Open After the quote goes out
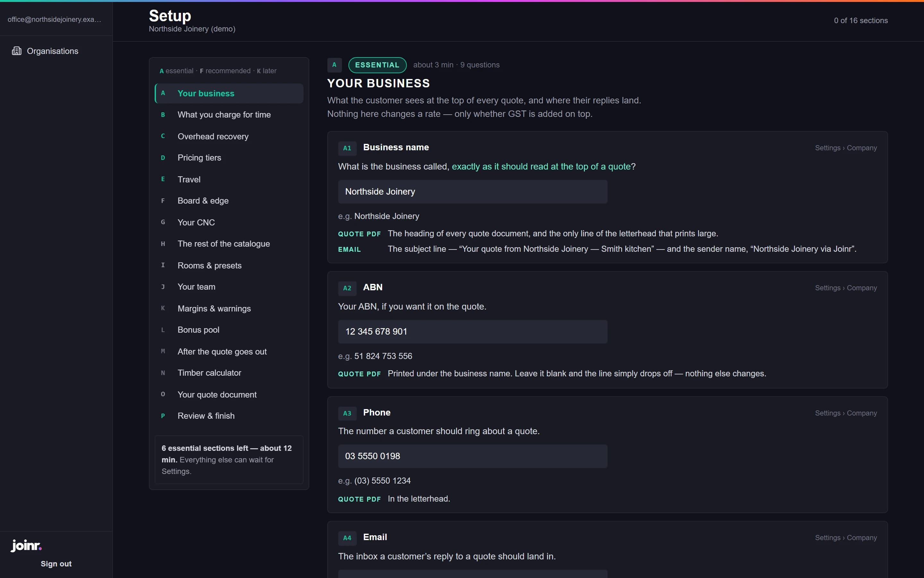Screen dimensions: 924x578 click(229, 352)
